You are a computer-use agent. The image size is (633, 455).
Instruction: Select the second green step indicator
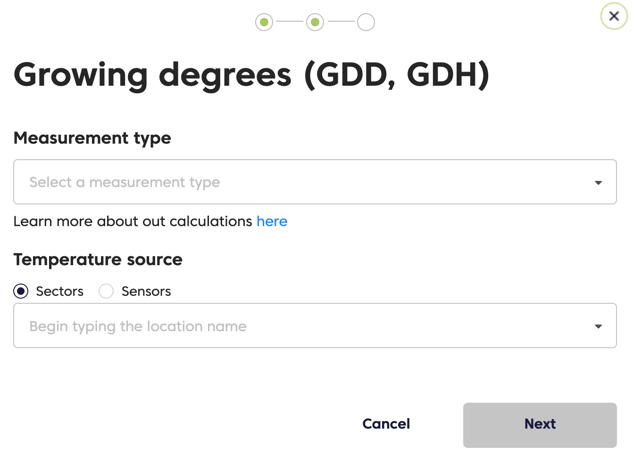315,22
